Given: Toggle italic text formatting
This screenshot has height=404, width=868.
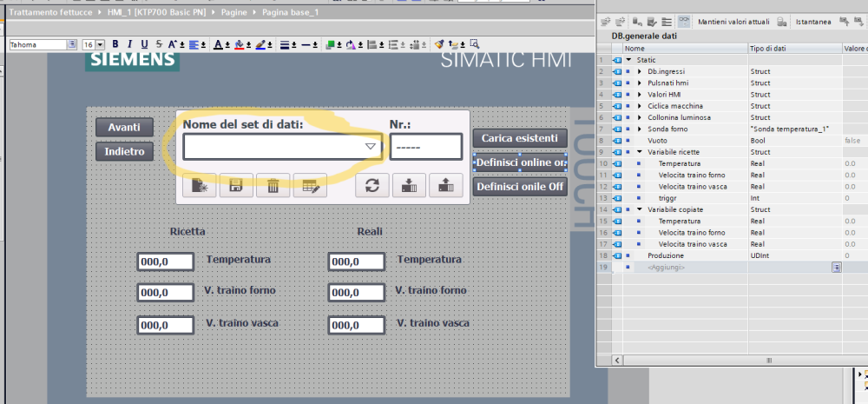Looking at the screenshot, I should coord(129,44).
